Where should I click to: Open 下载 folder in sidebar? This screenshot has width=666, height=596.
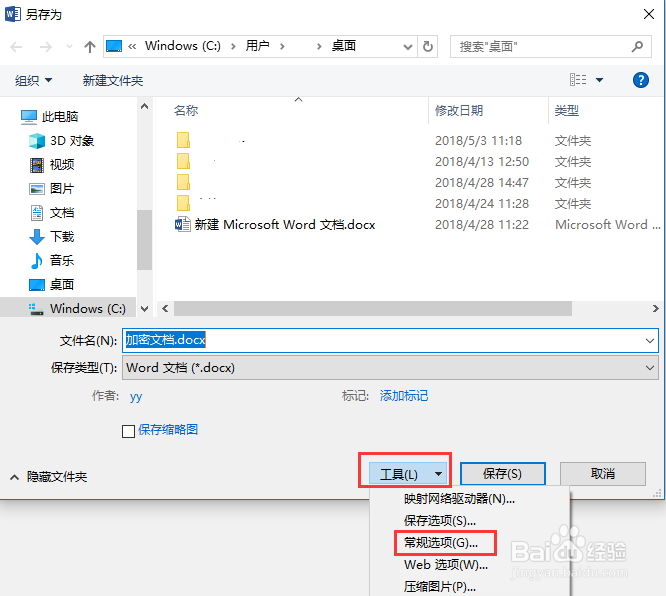tap(52, 236)
